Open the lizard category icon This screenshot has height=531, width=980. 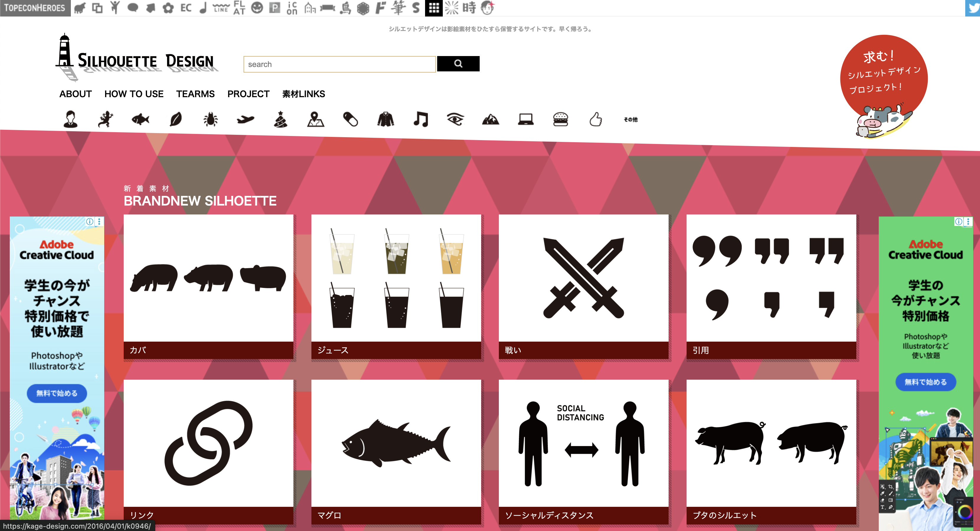[x=105, y=119]
